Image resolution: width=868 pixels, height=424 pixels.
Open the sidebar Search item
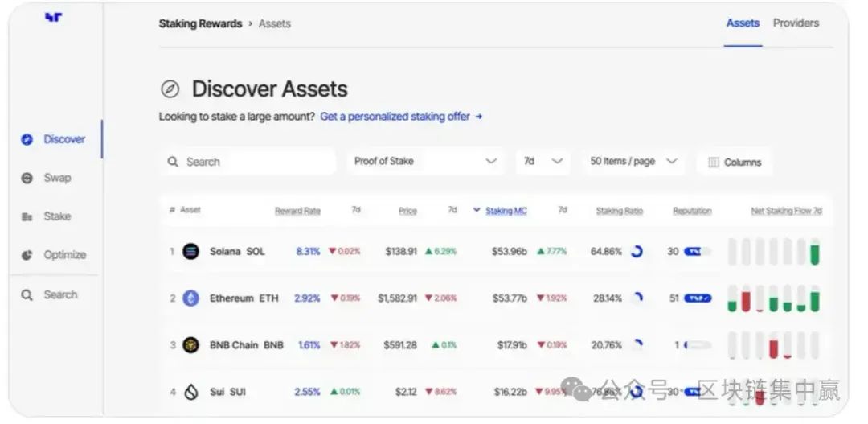pyautogui.click(x=49, y=294)
